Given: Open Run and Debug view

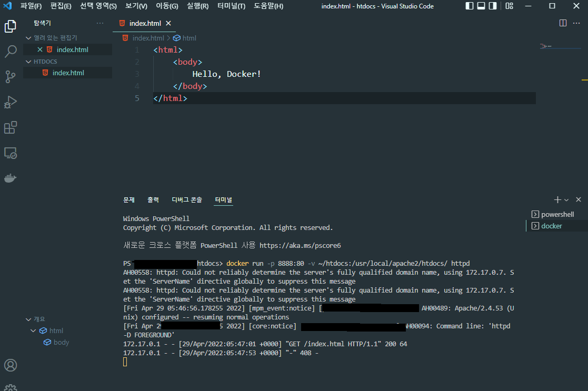Looking at the screenshot, I should tap(11, 102).
